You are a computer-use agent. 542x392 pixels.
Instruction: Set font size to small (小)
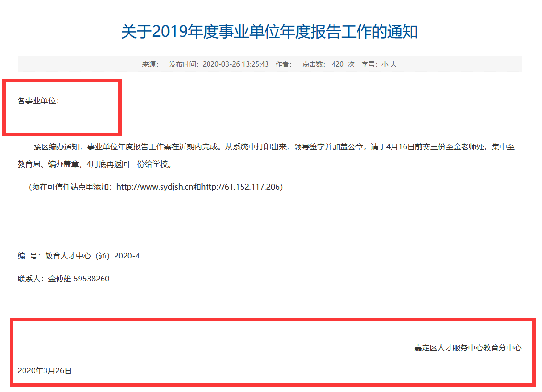[385, 64]
